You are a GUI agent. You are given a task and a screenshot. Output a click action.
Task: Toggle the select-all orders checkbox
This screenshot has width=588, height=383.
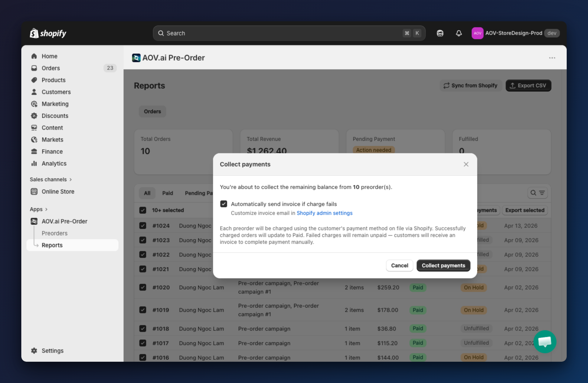tap(143, 210)
